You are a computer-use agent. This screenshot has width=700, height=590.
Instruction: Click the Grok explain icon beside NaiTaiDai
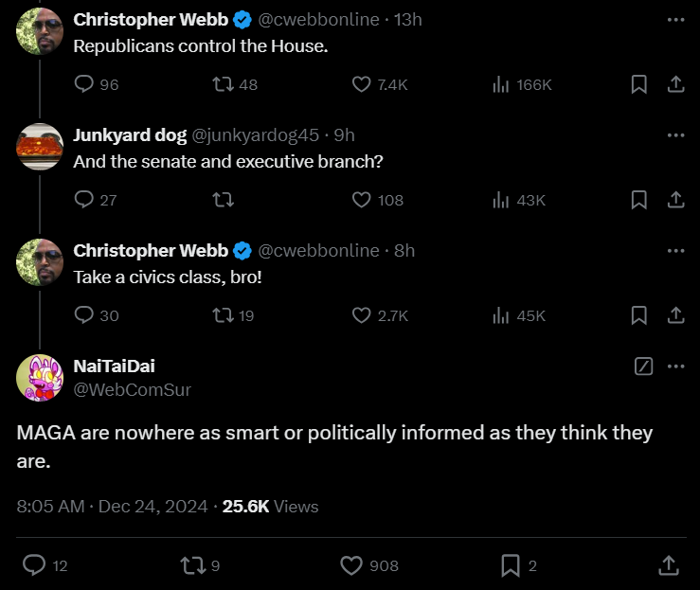(643, 366)
